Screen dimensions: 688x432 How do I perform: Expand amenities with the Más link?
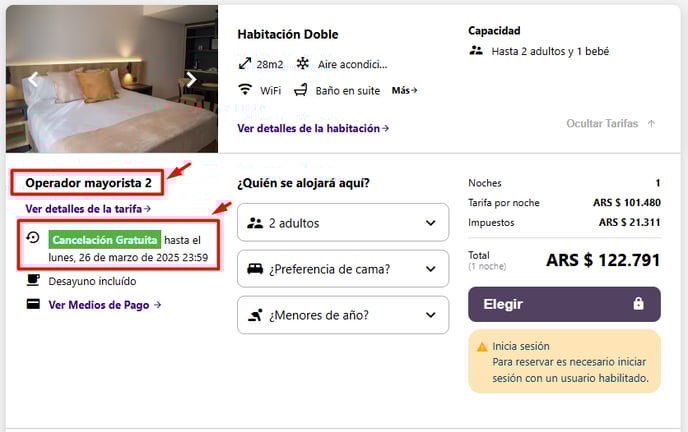404,90
